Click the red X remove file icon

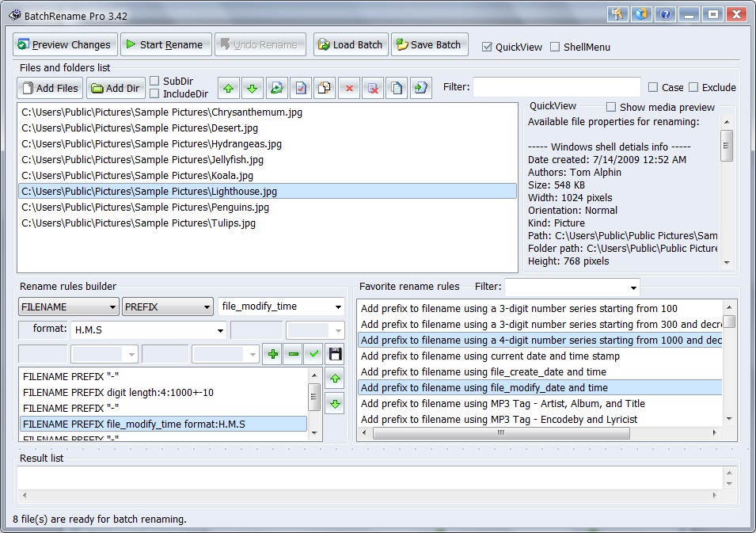point(348,88)
